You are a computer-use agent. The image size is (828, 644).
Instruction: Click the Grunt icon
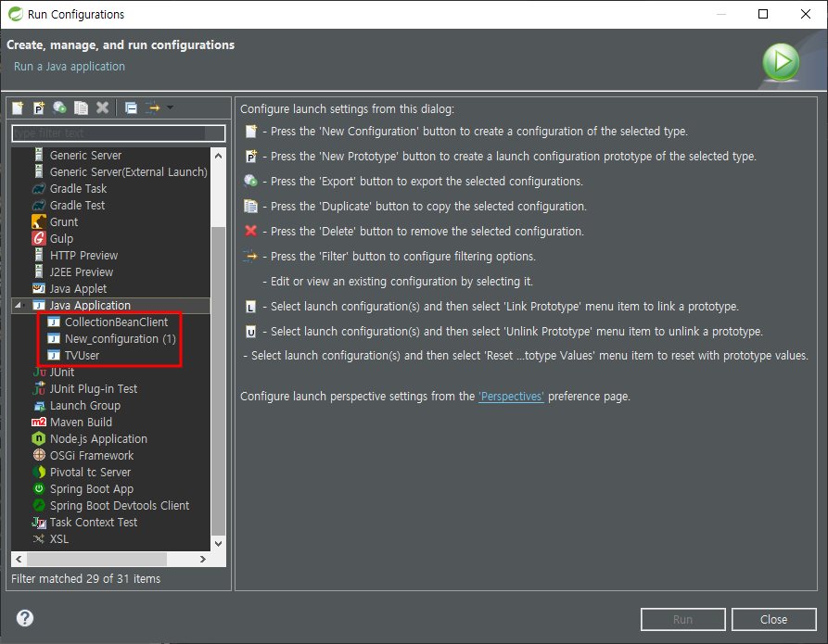point(39,221)
